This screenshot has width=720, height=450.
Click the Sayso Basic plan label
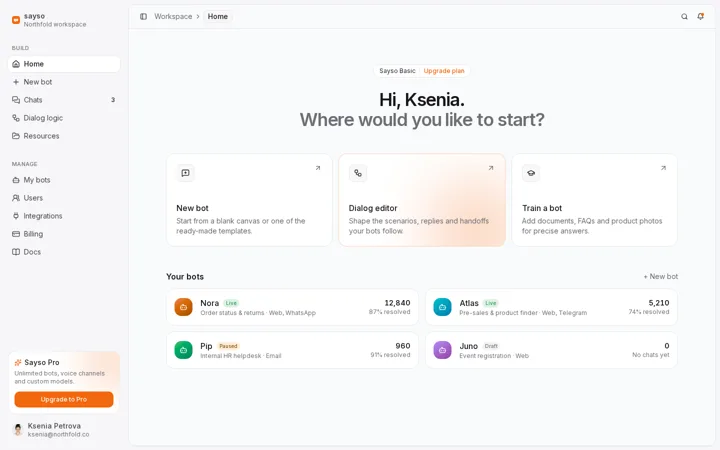[397, 71]
